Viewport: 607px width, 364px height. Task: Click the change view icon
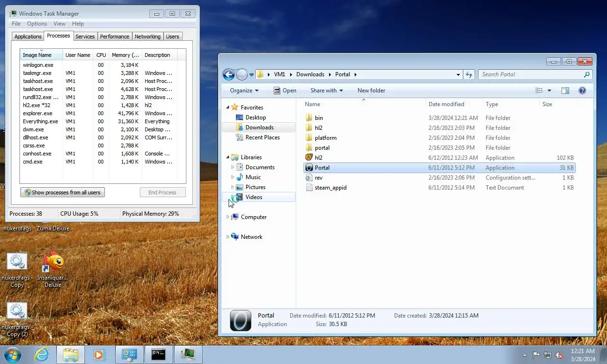pyautogui.click(x=539, y=91)
